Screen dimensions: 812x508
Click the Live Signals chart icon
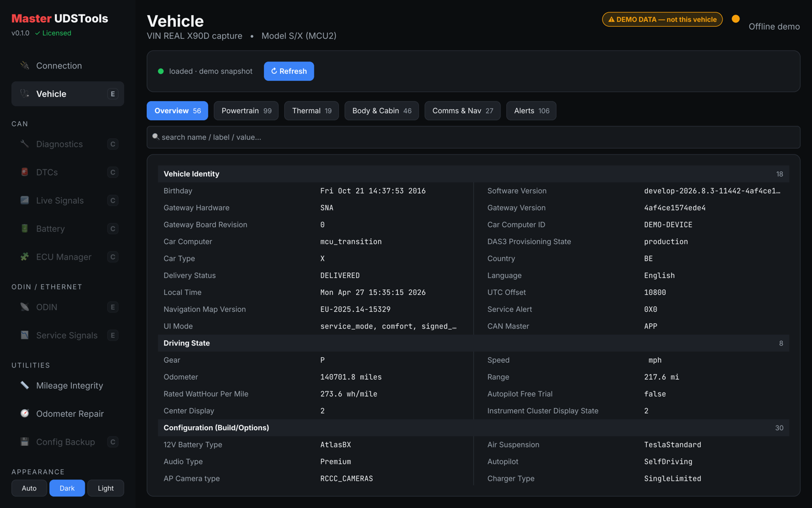point(24,200)
